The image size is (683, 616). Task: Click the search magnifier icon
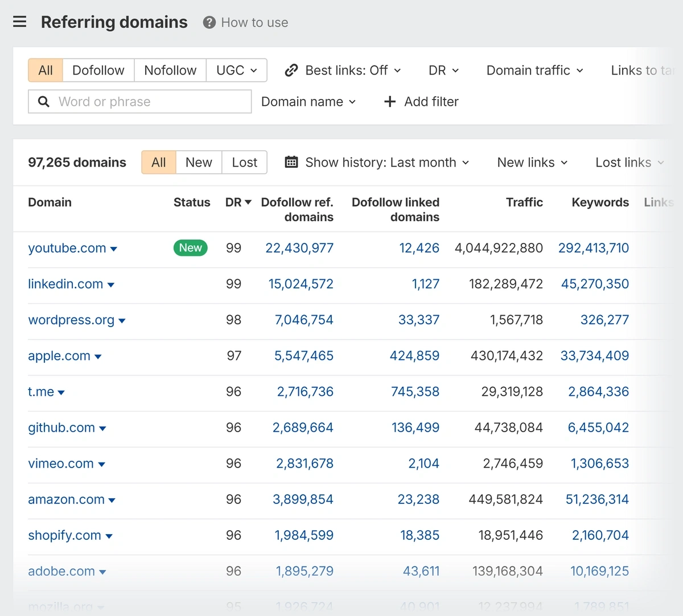click(43, 102)
